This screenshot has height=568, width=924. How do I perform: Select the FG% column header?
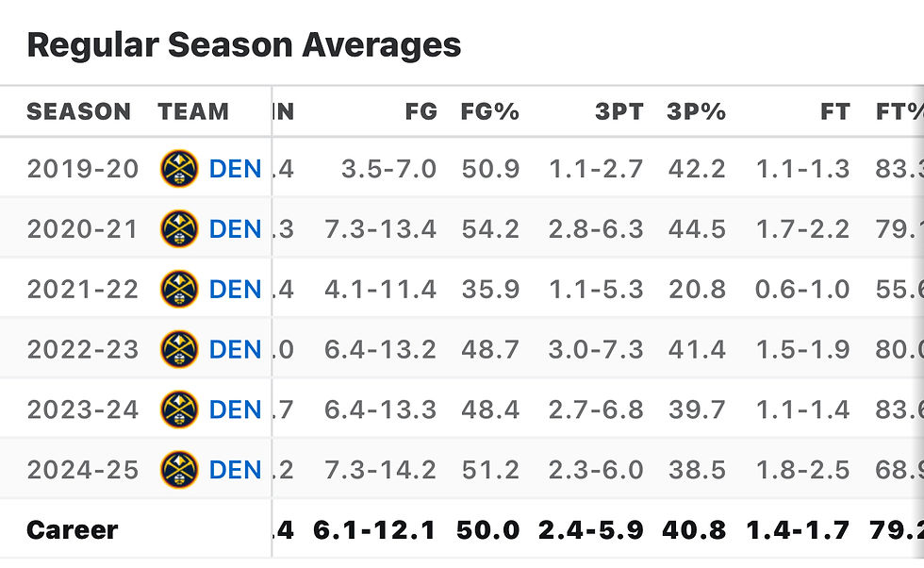click(x=489, y=111)
